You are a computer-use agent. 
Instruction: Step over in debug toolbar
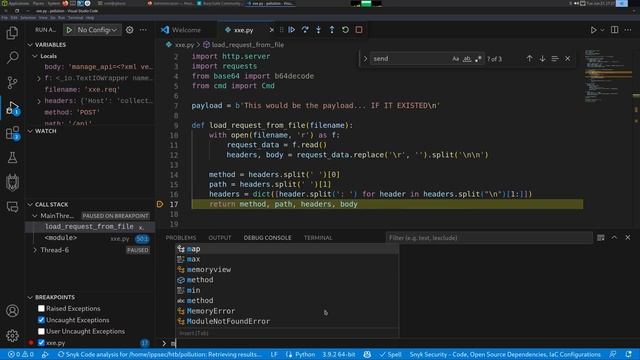click(x=305, y=30)
